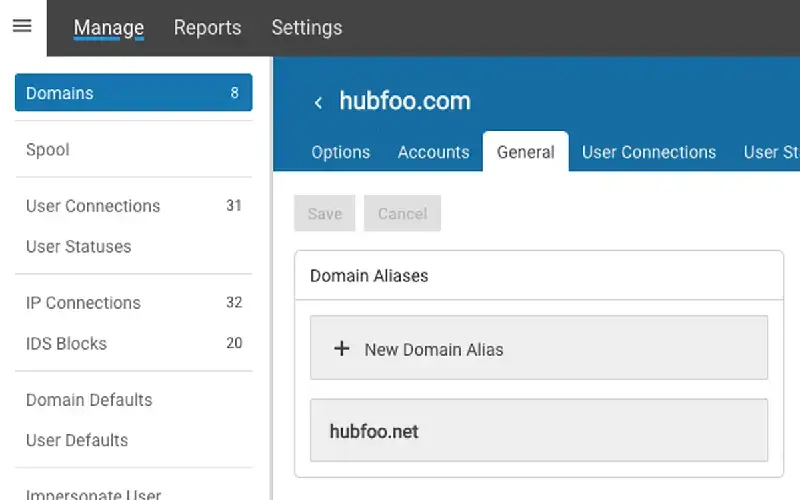Click the User Connections count 31
Screen dimensions: 800x500
tap(234, 205)
